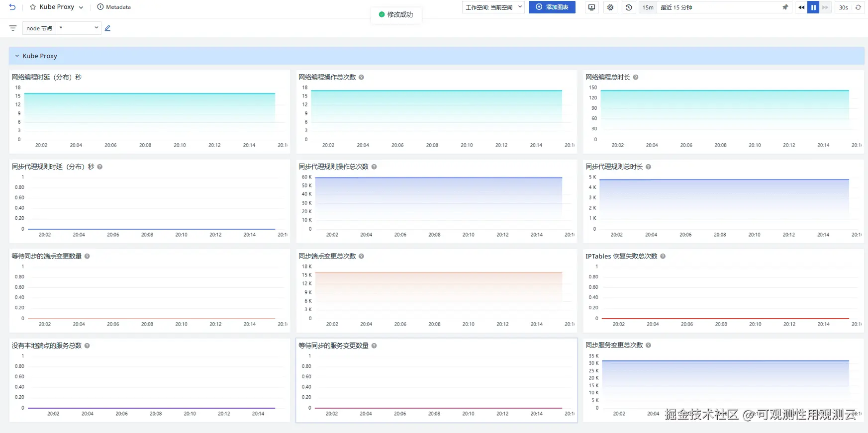Select the 15m time shortcut
Screen dimensions: 868x433
click(648, 7)
